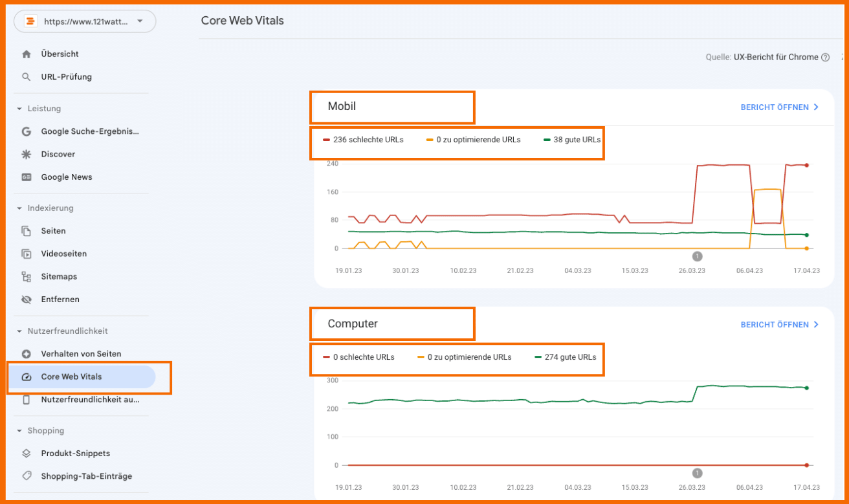Open the Mobil report via Bericht öffnen
Screen dimensions: 849x504
pyautogui.click(x=779, y=107)
